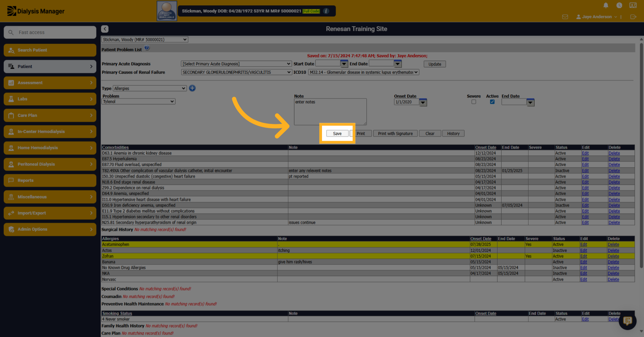Expand the Patient sidebar menu

50,66
